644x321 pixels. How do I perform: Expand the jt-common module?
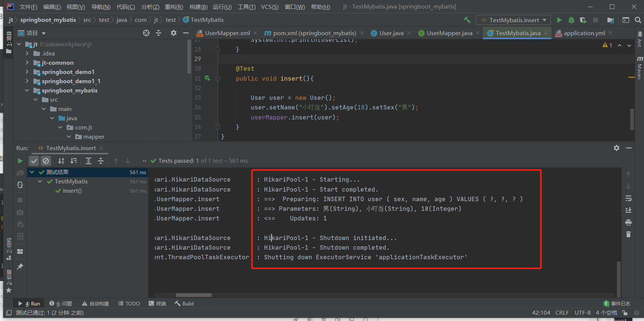27,62
